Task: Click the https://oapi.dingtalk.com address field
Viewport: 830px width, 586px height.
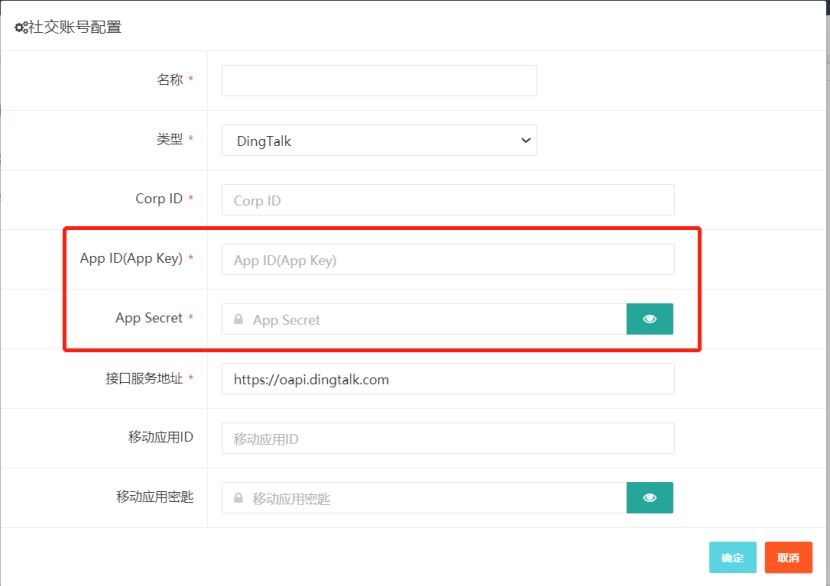Action: click(x=447, y=379)
